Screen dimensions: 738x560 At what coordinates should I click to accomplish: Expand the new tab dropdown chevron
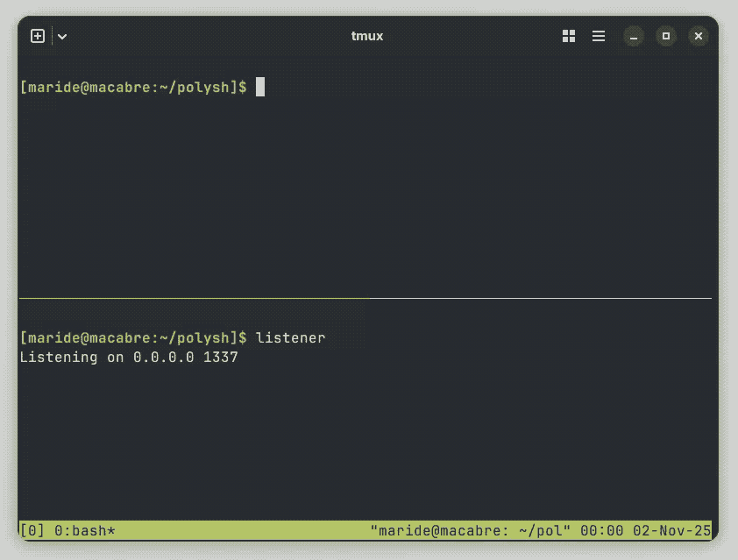(x=62, y=36)
